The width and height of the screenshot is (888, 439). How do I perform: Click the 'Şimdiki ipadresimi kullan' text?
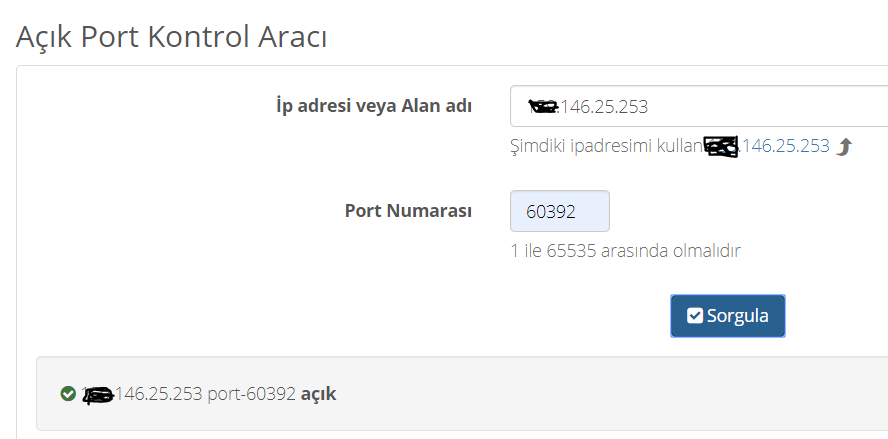(606, 147)
